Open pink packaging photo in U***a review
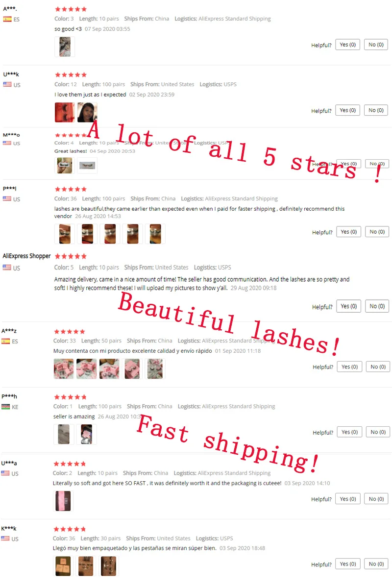Screen dimensions: 392x588 click(x=63, y=501)
